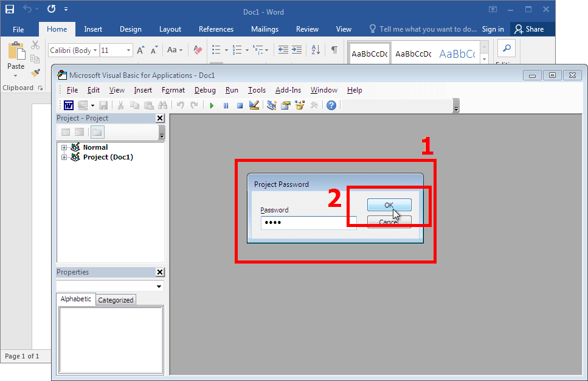Click the blue Help question mark icon
The width and height of the screenshot is (588, 381).
(x=331, y=105)
